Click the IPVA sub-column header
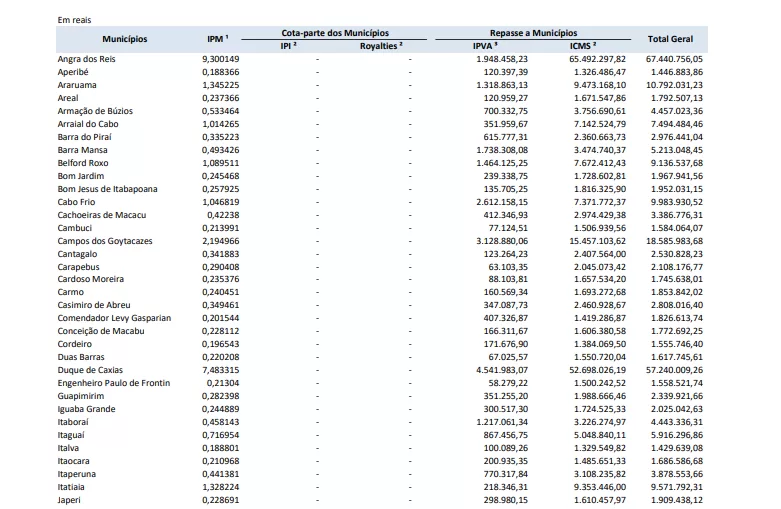 tap(485, 46)
